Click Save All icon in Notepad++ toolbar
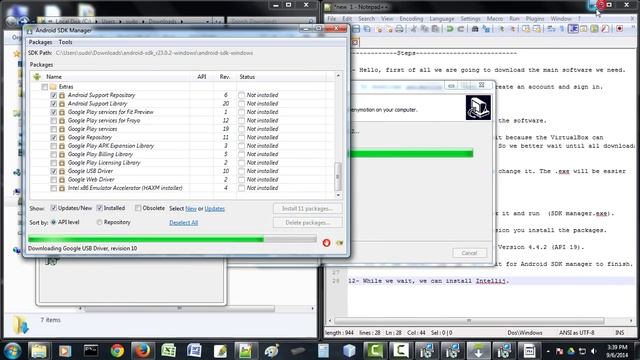640x360 pixels. click(x=367, y=29)
